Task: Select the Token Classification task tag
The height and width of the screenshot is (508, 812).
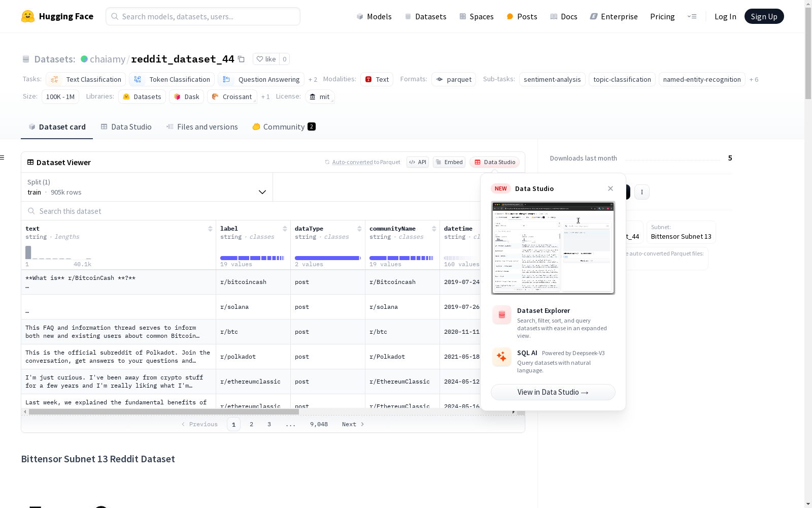Action: [172, 79]
